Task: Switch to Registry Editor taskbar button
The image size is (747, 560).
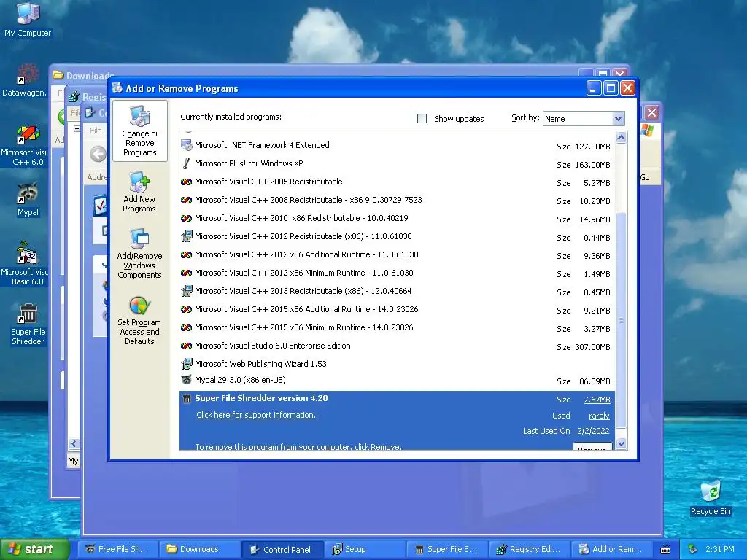Action: (530, 550)
